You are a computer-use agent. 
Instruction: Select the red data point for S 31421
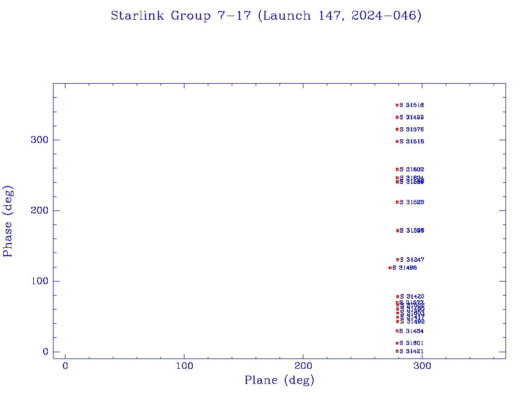[397, 351]
